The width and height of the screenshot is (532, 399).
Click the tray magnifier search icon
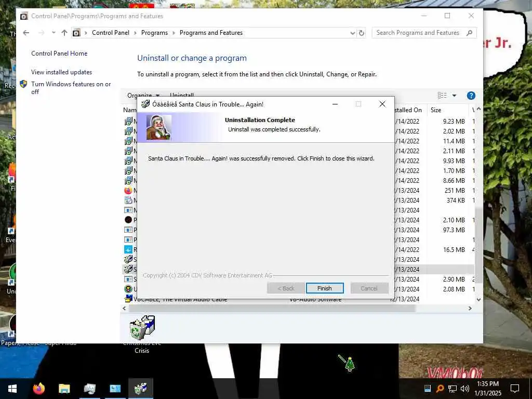click(440, 389)
